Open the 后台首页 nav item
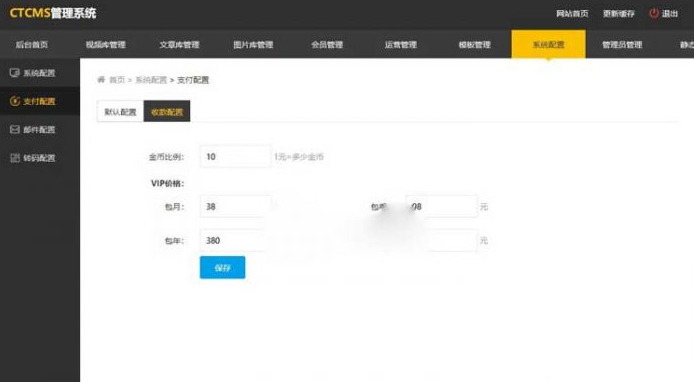 (x=32, y=44)
